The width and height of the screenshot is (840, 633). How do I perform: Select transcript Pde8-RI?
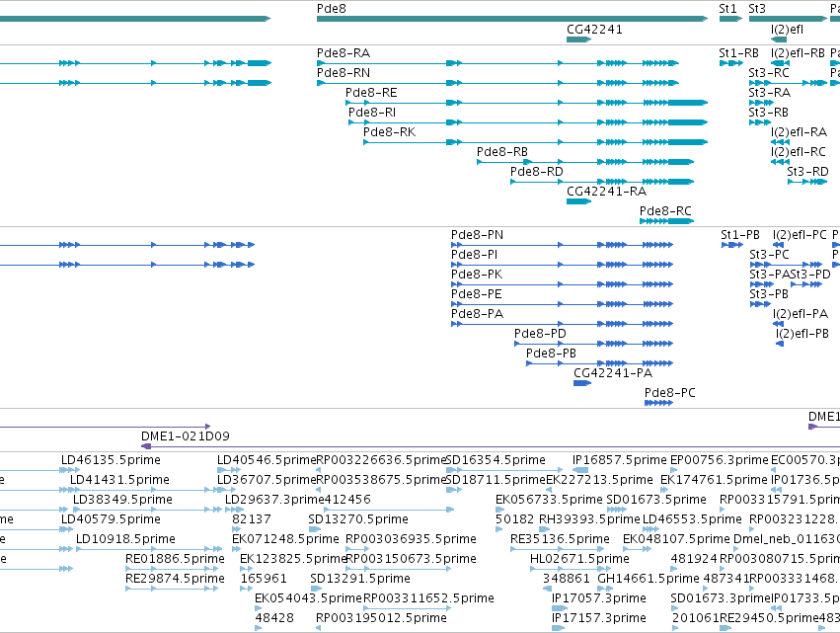coord(372,113)
